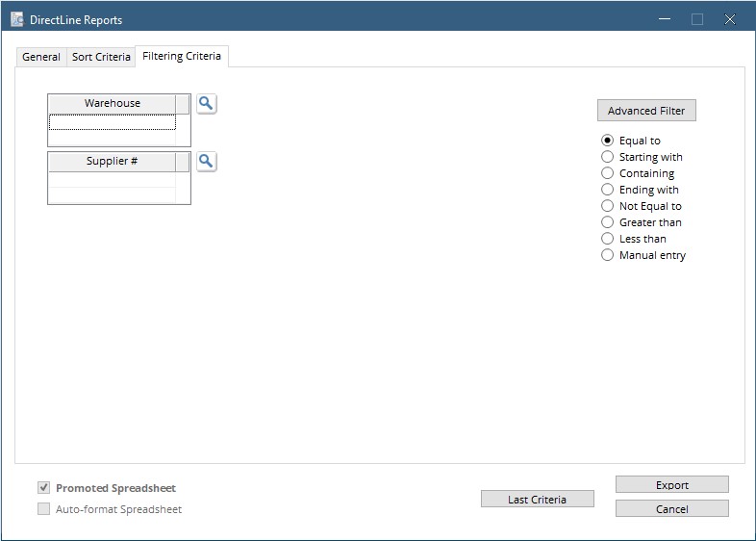Click the first Supplier # entry cell
The image size is (756, 541).
pyautogui.click(x=113, y=179)
